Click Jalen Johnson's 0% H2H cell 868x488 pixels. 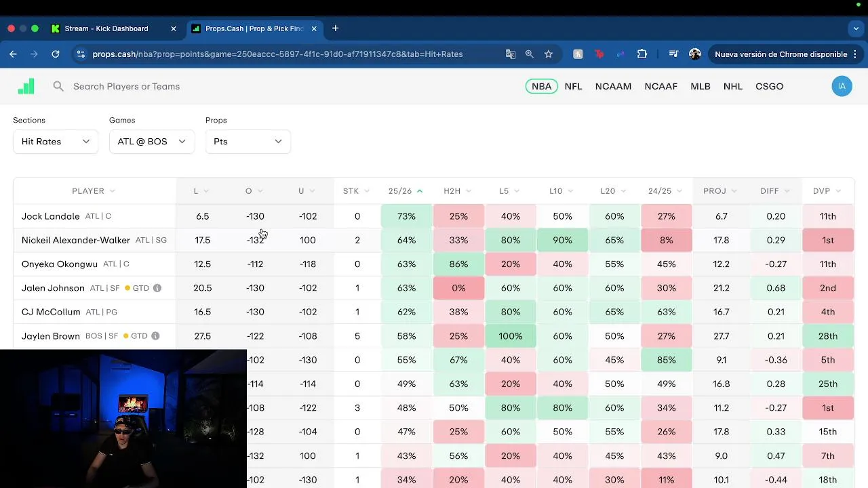[458, 288]
